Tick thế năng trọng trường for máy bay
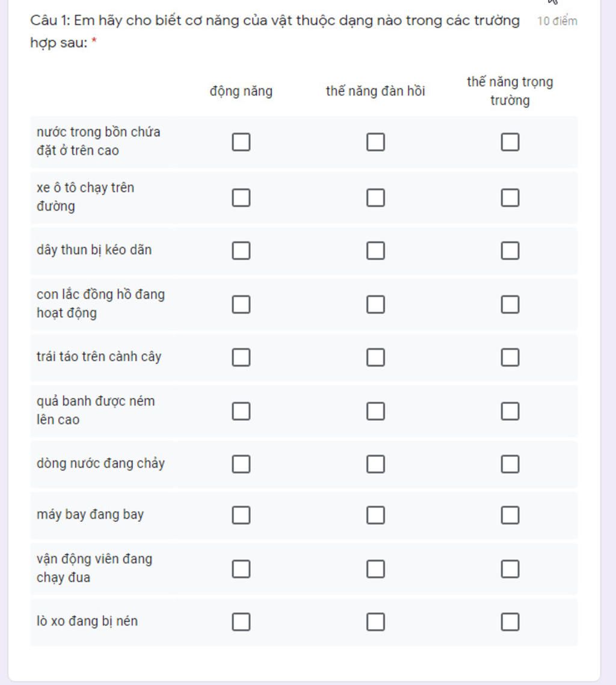 click(510, 515)
